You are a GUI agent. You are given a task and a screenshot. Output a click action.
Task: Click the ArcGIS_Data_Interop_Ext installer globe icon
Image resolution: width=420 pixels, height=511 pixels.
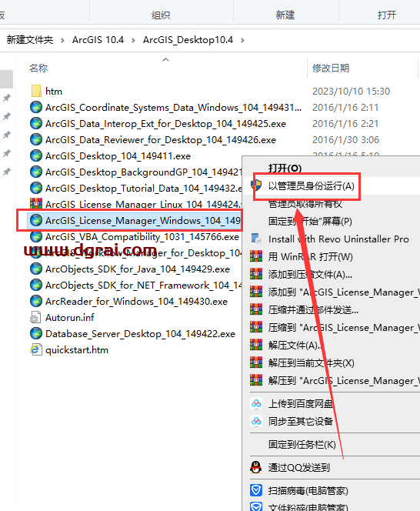[36, 123]
